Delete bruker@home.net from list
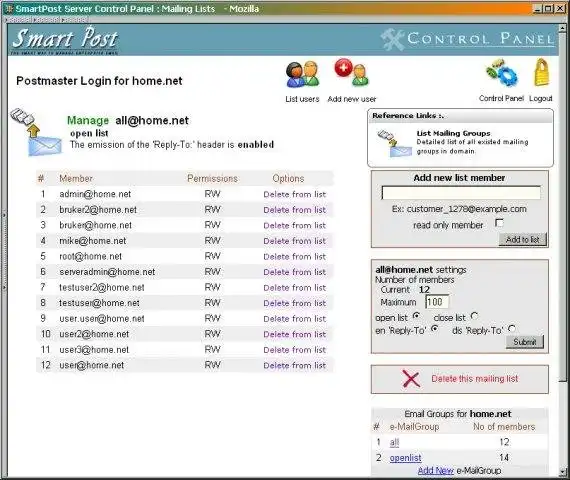 [295, 225]
